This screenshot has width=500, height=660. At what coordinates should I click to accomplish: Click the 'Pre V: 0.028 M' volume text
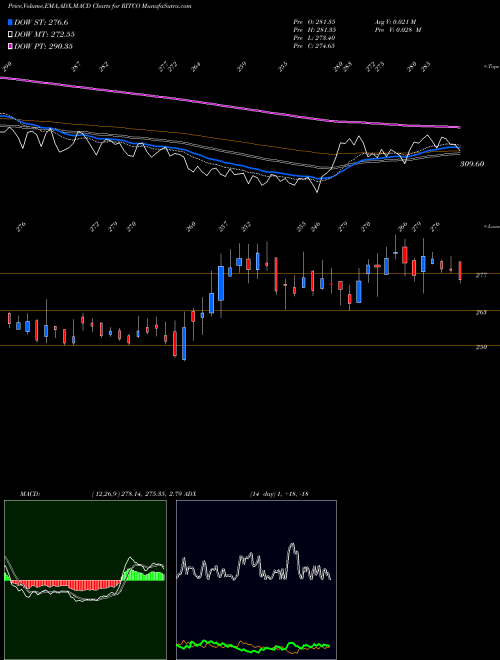point(398,30)
